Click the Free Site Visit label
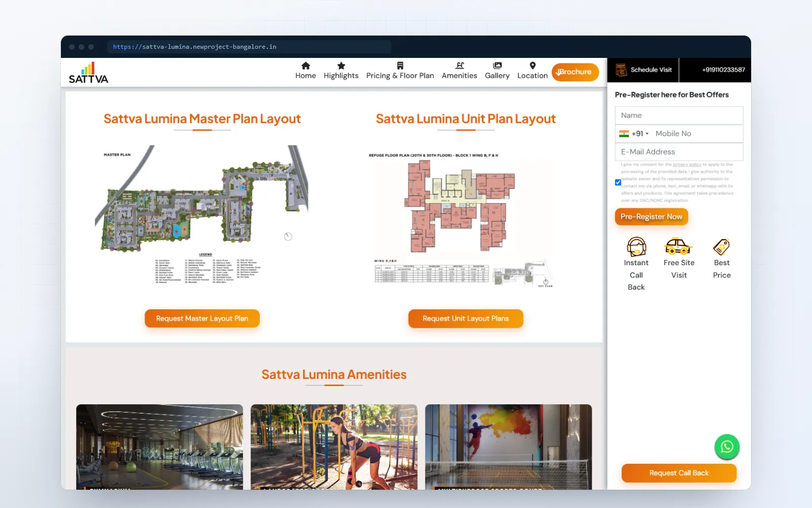Viewport: 812px width, 508px height. click(x=679, y=269)
